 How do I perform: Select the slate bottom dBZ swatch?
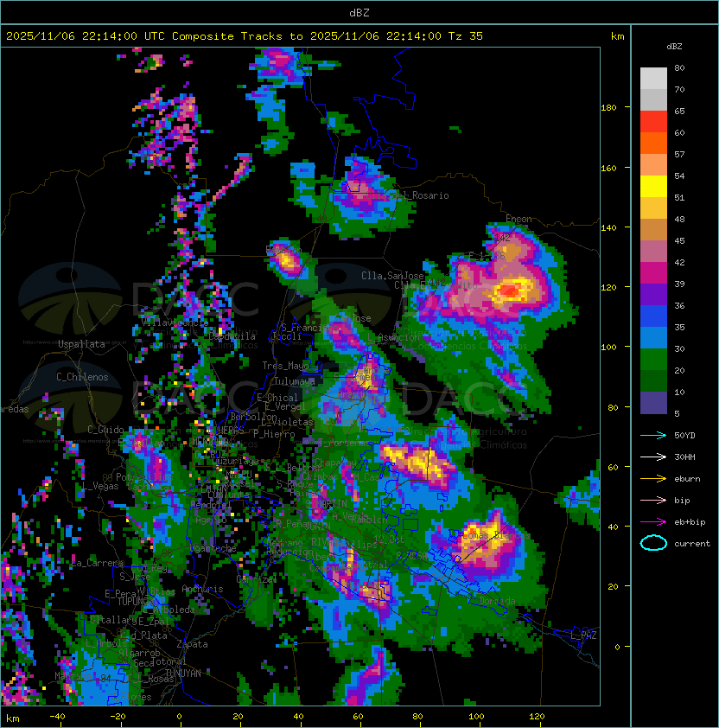653,403
